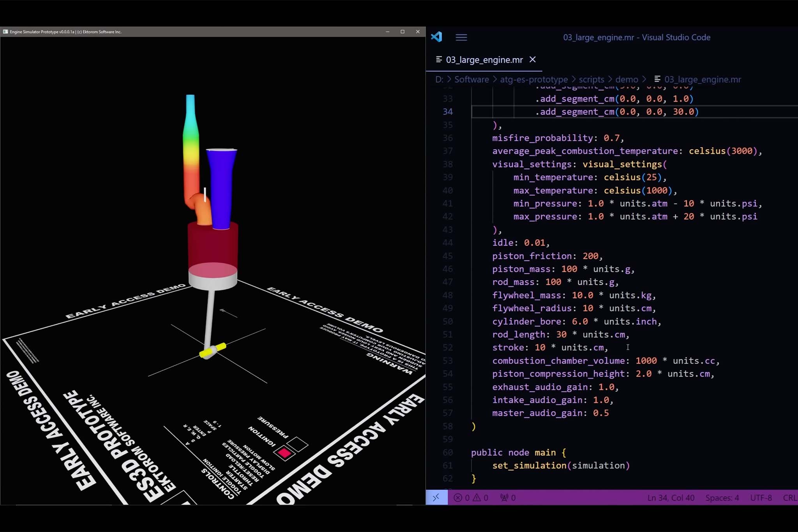
Task: Click the forwarded ports indicator
Action: pos(508,497)
